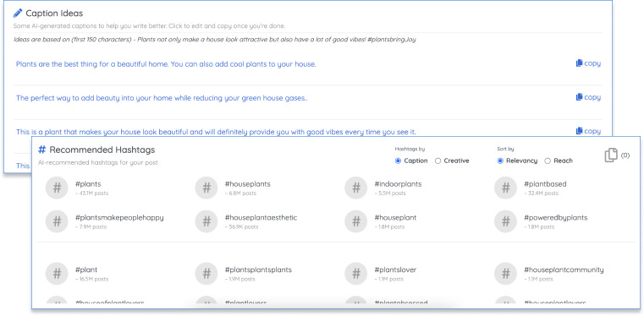Click the 'Ideas are based on' italic line
This screenshot has height=316, width=644.
215,41
